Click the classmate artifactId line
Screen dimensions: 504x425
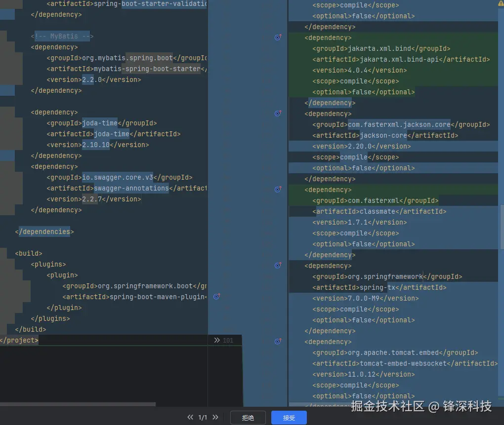coord(379,212)
